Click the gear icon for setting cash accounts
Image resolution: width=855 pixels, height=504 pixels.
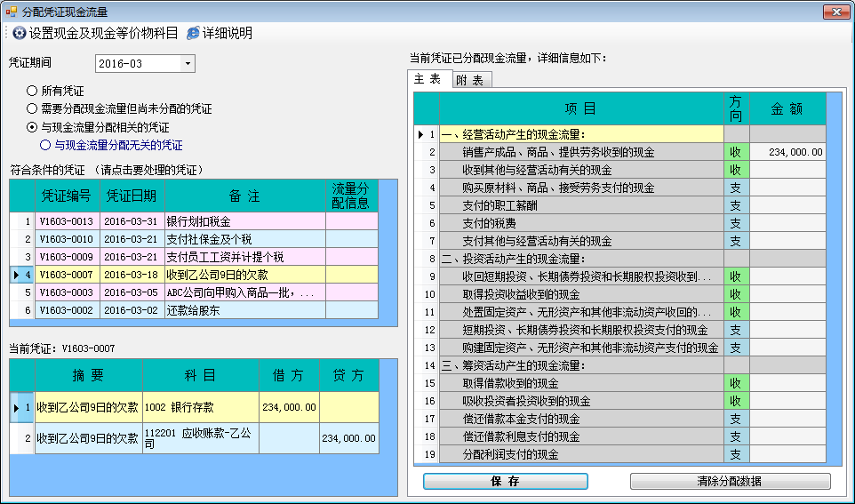click(x=19, y=33)
